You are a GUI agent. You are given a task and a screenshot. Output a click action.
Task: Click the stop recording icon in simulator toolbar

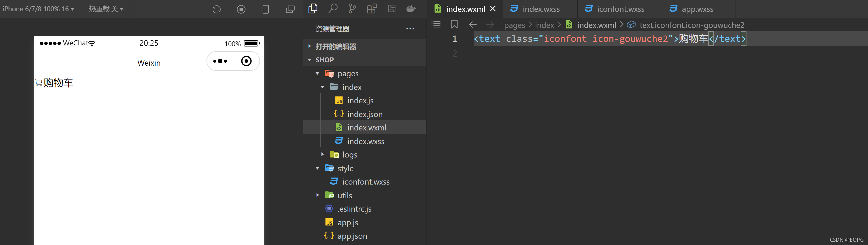point(241,9)
